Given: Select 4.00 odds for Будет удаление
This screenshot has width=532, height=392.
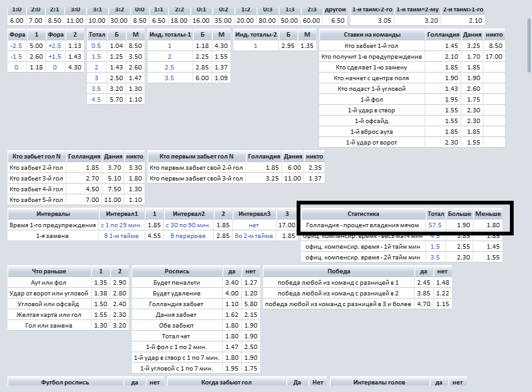Looking at the screenshot, I should (232, 294).
